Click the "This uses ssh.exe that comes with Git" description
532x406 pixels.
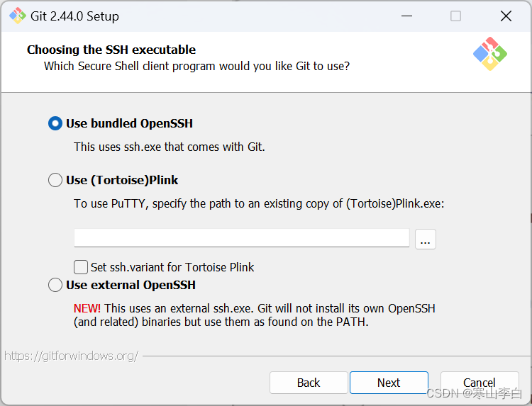[x=170, y=147]
